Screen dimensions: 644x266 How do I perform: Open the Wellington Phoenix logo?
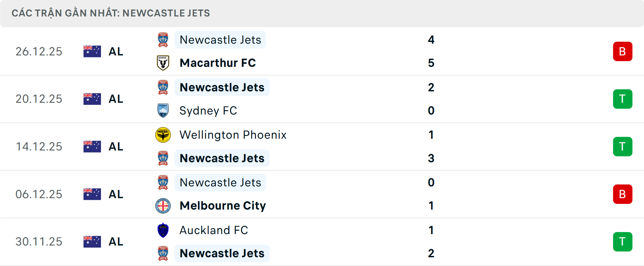[x=163, y=135]
